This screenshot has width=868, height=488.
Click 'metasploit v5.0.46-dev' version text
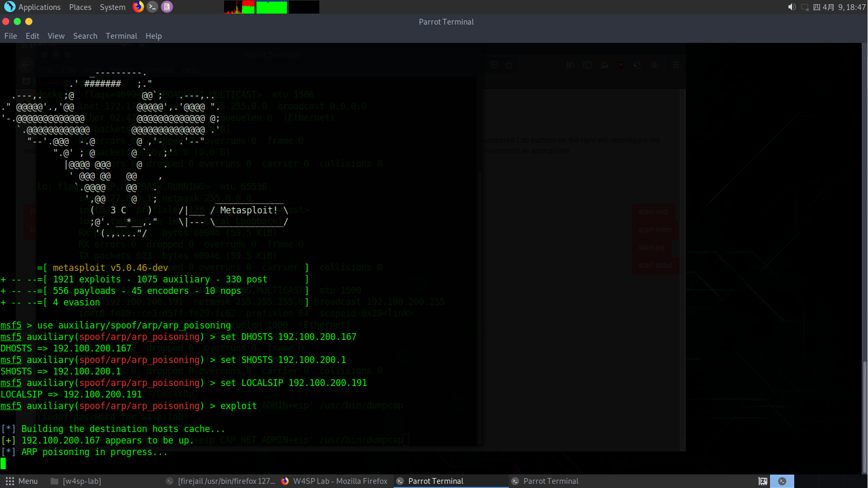[x=110, y=268]
